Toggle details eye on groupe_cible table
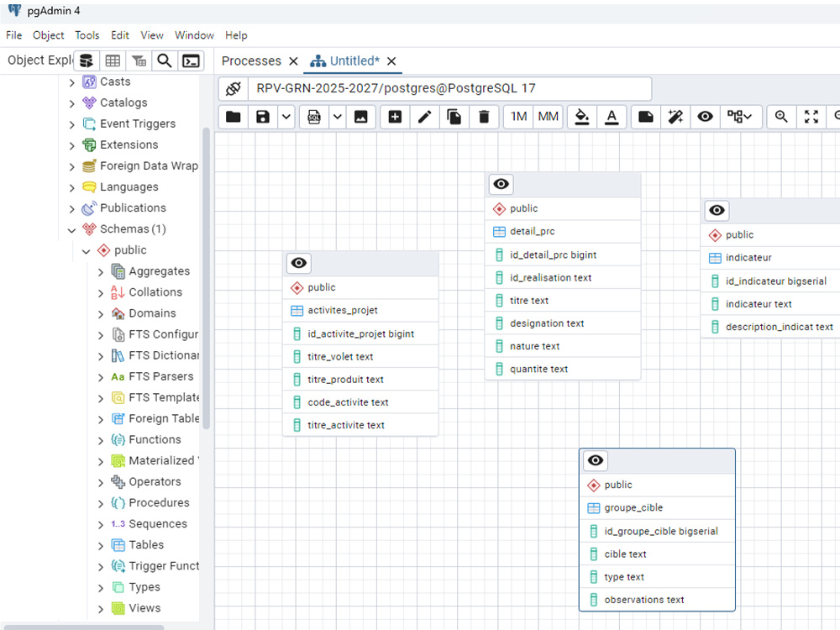The width and height of the screenshot is (840, 630). point(596,460)
